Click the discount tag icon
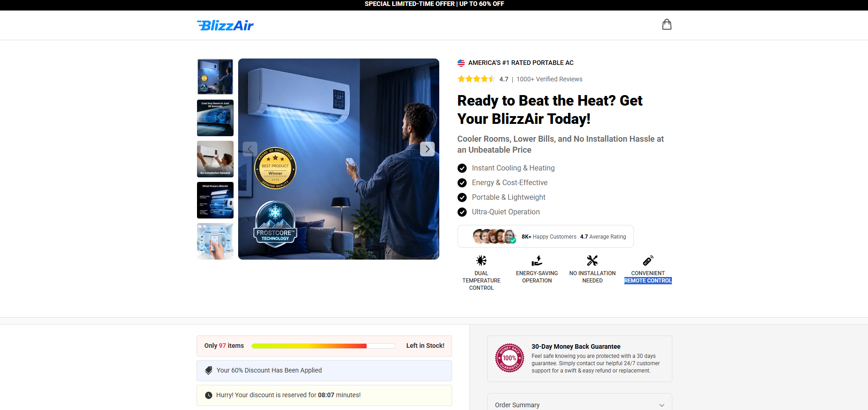This screenshot has height=410, width=868. [208, 370]
